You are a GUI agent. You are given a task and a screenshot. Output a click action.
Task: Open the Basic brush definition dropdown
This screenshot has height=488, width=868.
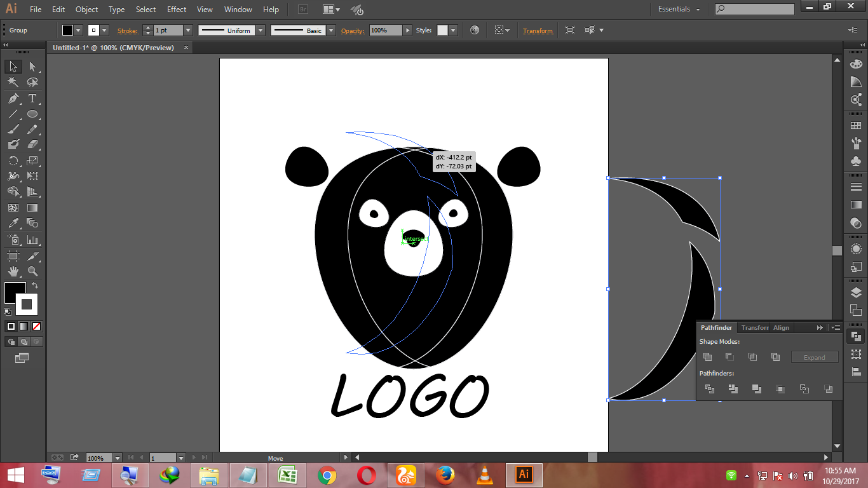[331, 30]
